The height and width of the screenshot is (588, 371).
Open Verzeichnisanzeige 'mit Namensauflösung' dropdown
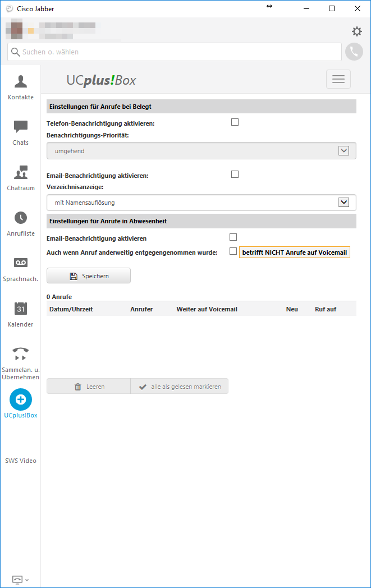pos(201,203)
